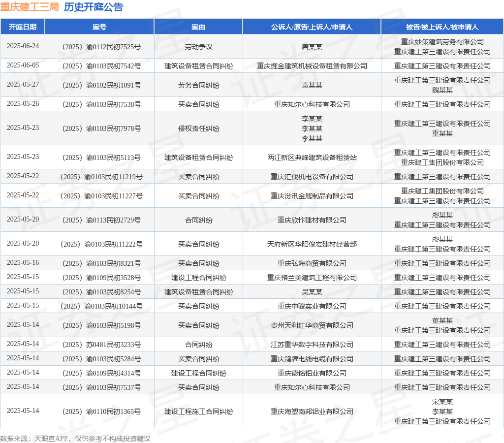Image resolution: width=504 pixels, height=443 pixels.
Task: Click the 数据来源 天眼查APP footer note
Action: 75,439
